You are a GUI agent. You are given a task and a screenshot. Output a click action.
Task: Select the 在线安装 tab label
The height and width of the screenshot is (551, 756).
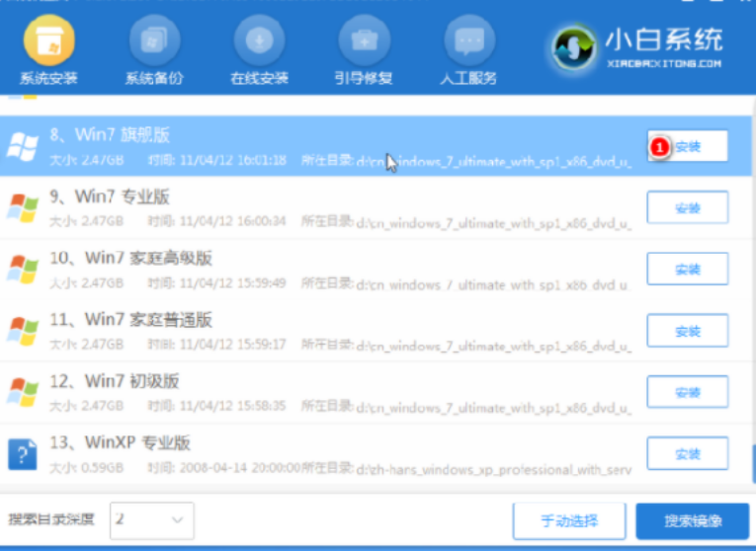click(259, 78)
